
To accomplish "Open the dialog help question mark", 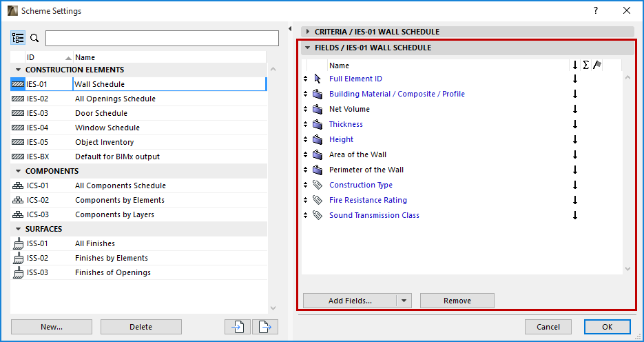I will [596, 11].
